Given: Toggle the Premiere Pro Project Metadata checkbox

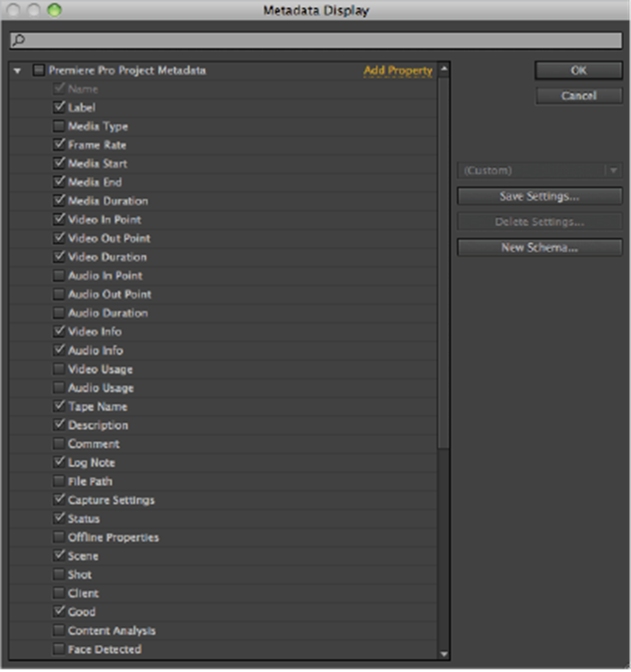Looking at the screenshot, I should coord(39,71).
